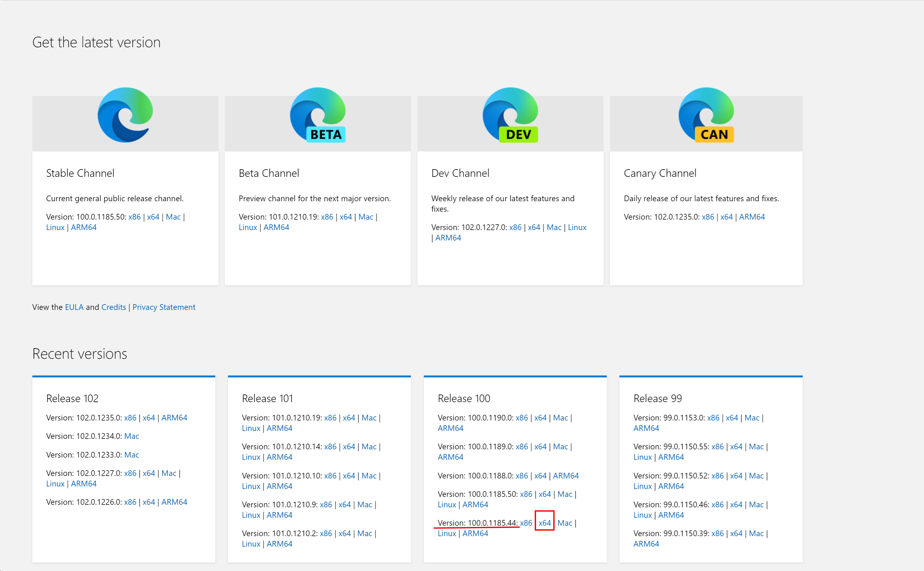Download Release 101 version 101.0.1210.19 x64
The image size is (924, 571).
[349, 418]
